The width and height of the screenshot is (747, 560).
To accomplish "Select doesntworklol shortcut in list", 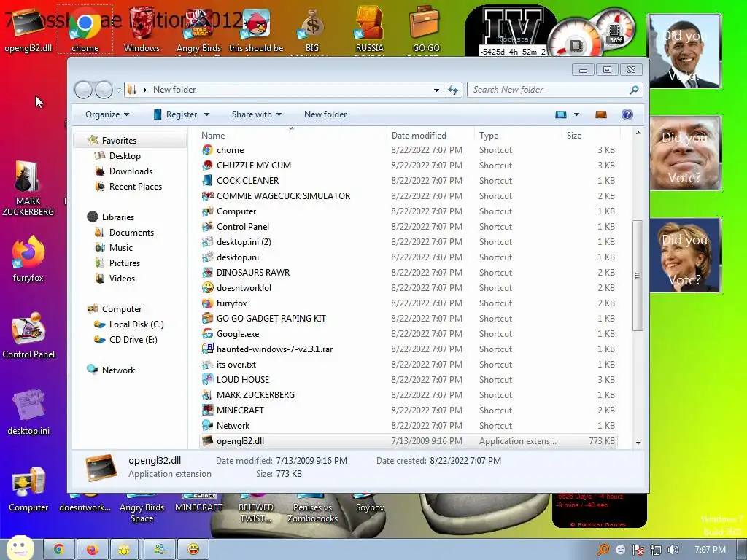I will (x=244, y=288).
